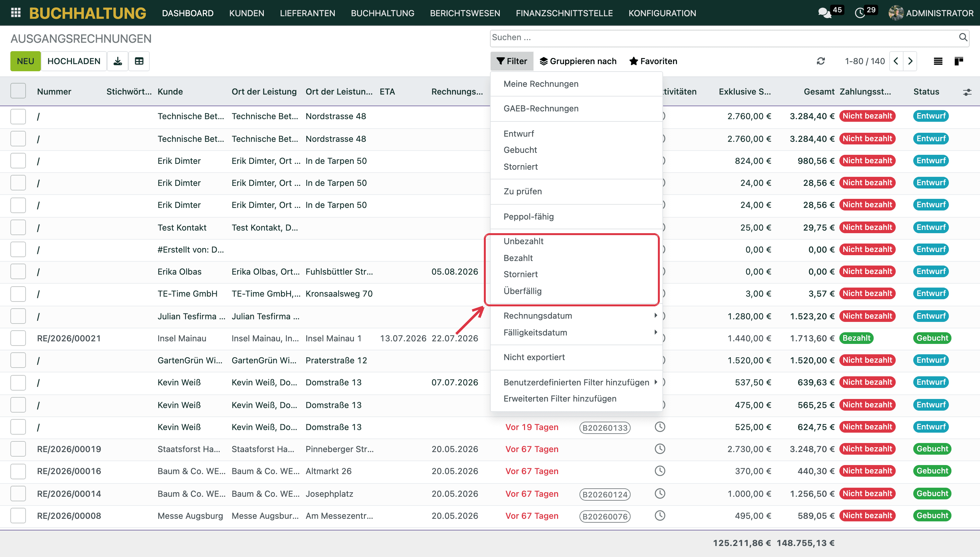Click the HOCHLADEN button
The width and height of the screenshot is (980, 557).
tap(74, 61)
